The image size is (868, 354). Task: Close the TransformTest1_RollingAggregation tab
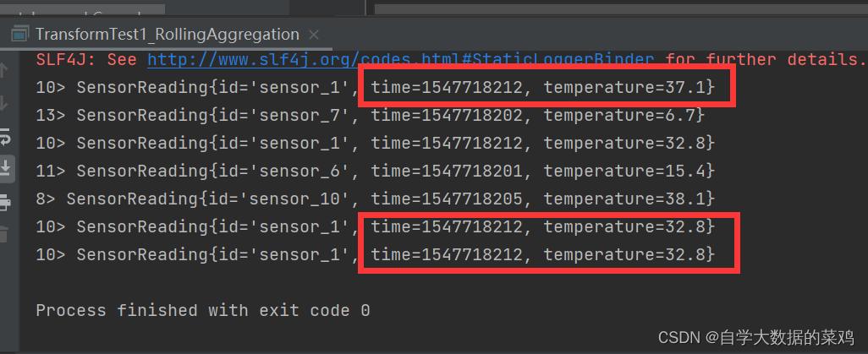(313, 35)
